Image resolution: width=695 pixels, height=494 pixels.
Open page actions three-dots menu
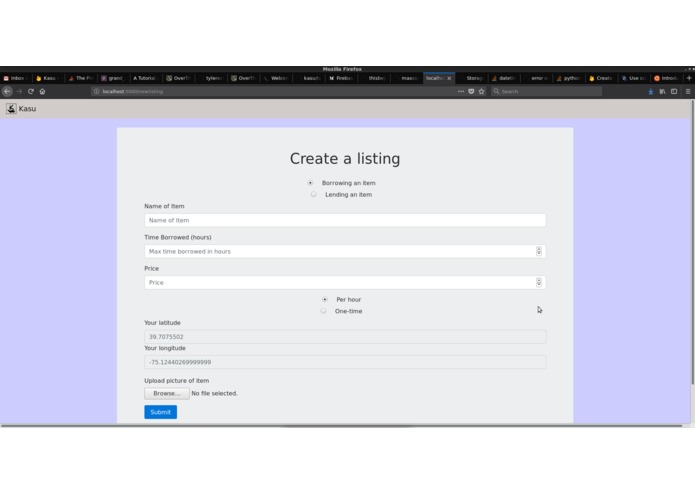[461, 91]
